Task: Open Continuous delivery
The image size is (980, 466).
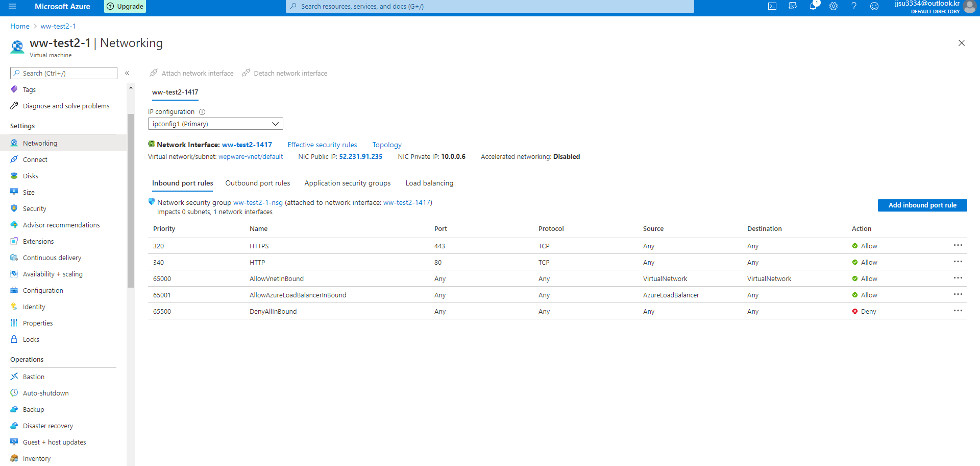Action: click(52, 258)
